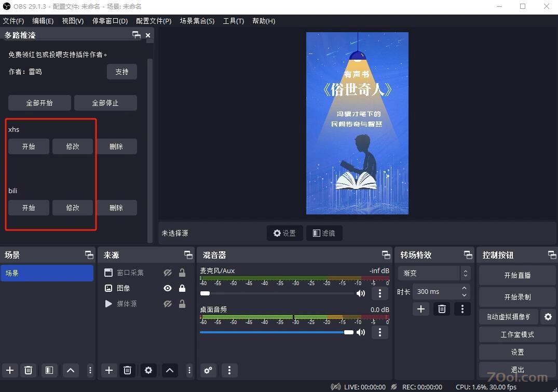The height and width of the screenshot is (392, 558).
Task: Open source 滤镜 filters button
Action: [x=324, y=233]
